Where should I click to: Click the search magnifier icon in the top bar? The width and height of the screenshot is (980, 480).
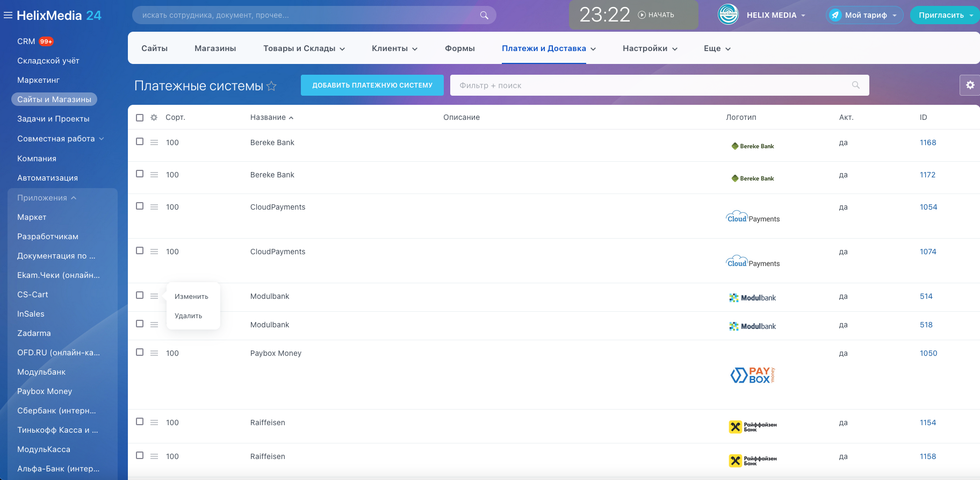pyautogui.click(x=484, y=15)
